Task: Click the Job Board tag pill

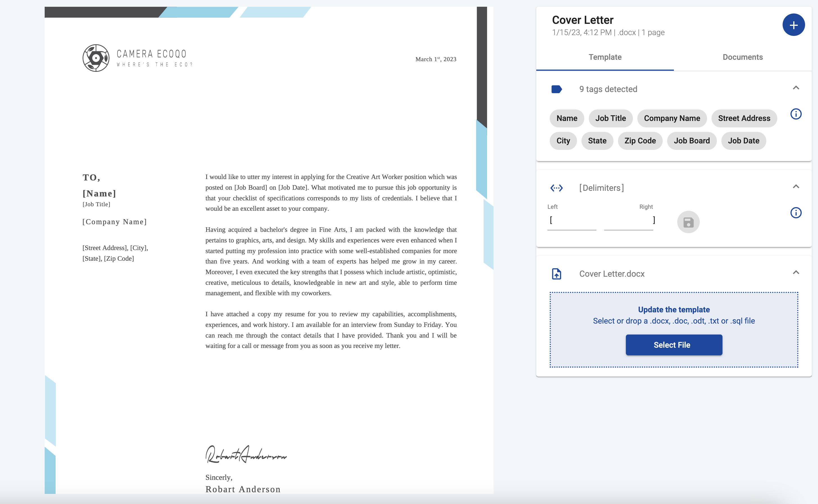Action: click(692, 140)
